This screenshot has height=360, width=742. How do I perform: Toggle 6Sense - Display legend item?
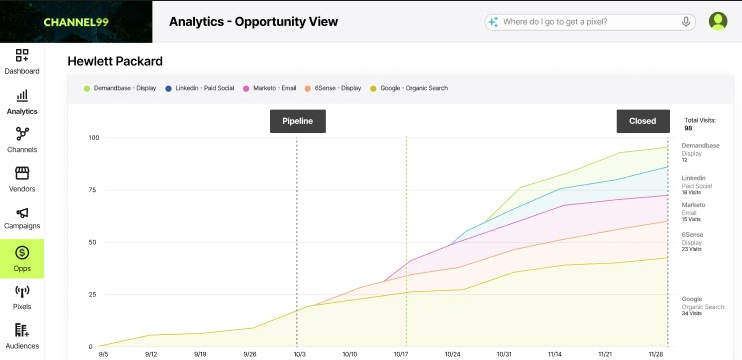(x=333, y=88)
